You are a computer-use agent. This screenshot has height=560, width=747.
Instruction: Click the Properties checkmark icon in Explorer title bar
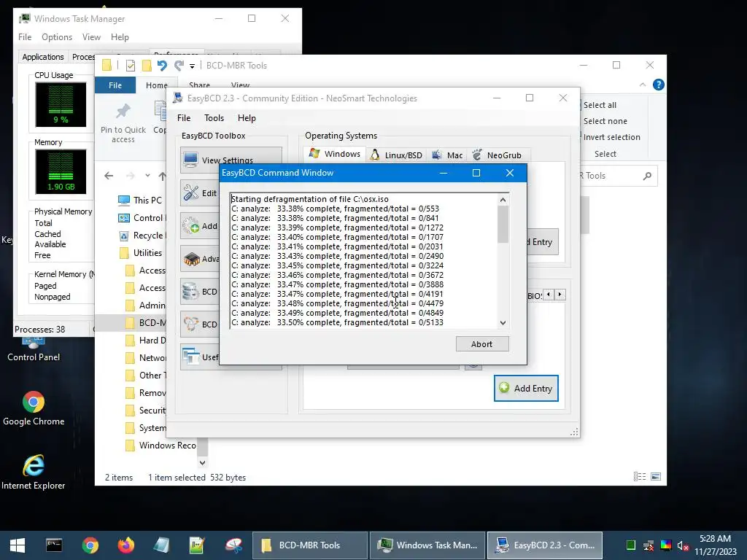[x=130, y=66]
